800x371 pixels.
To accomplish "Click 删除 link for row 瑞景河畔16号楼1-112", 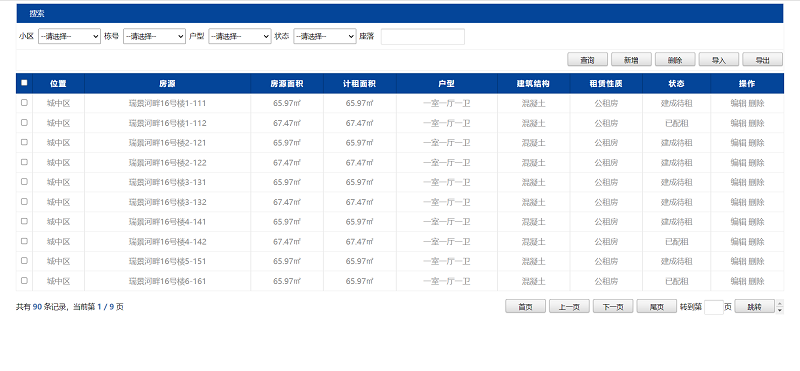I will (756, 123).
